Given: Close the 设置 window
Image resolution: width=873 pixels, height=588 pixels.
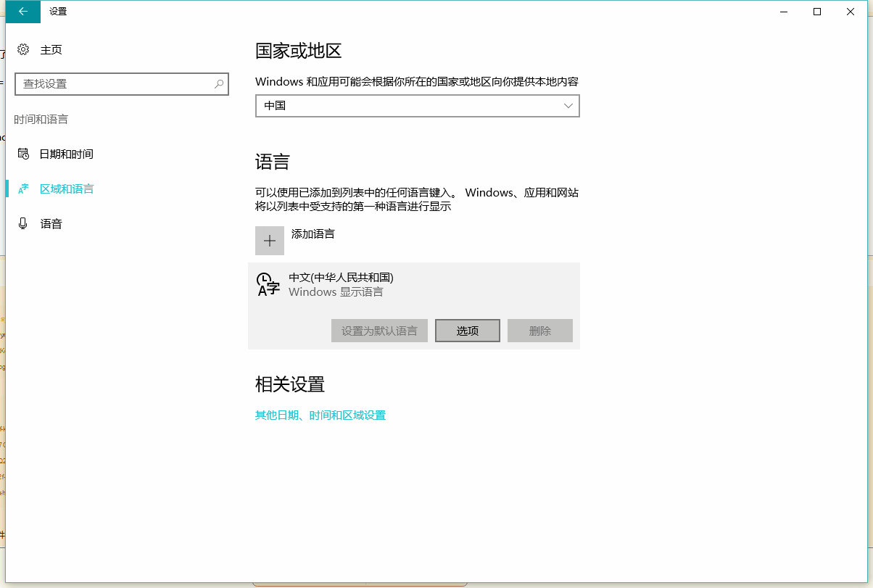Looking at the screenshot, I should point(851,12).
